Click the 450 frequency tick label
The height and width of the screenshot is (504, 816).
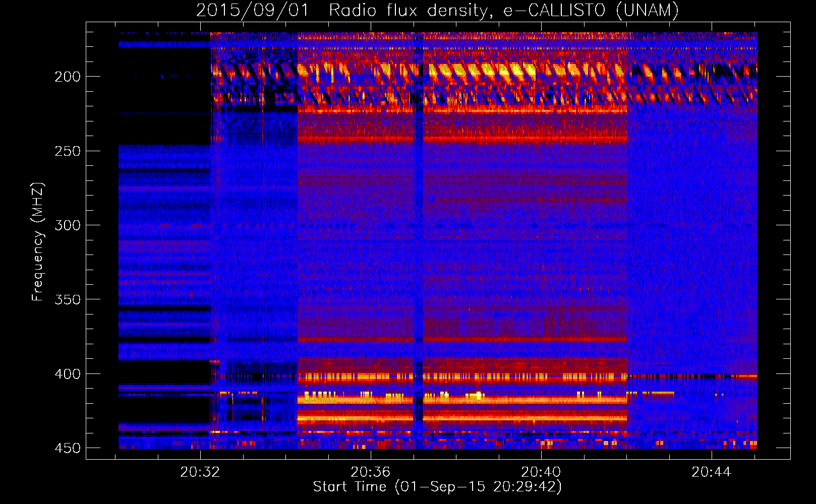tap(68, 448)
